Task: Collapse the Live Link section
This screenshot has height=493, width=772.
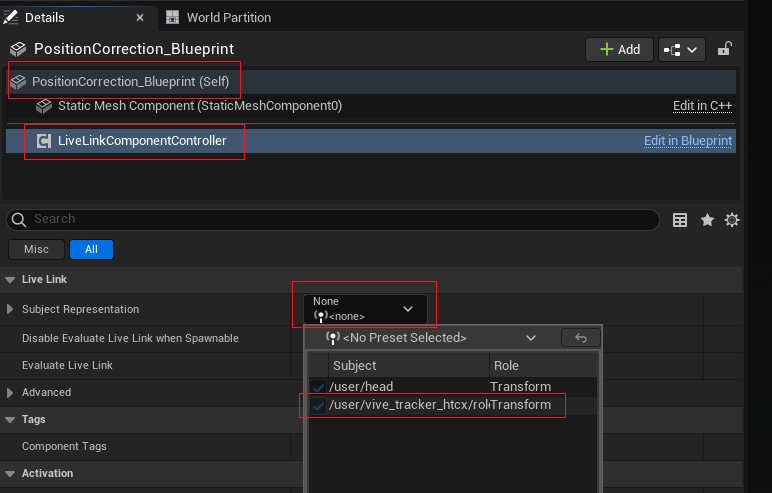Action: [x=11, y=280]
